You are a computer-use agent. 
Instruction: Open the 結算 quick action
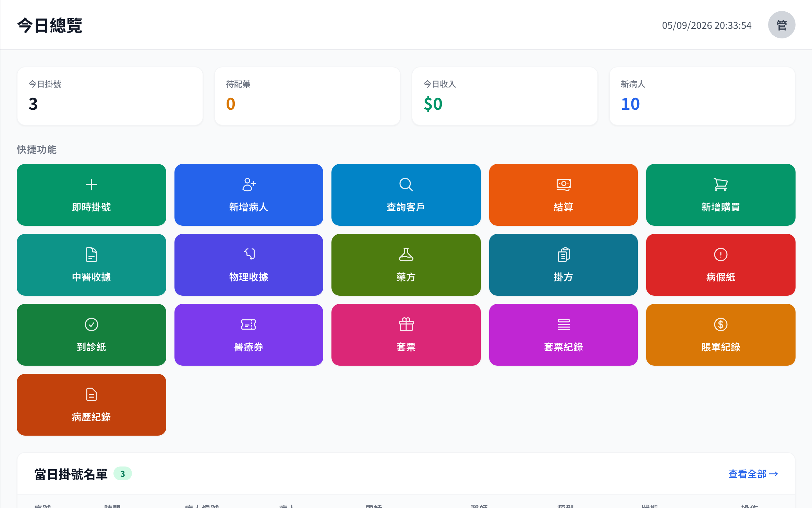click(x=563, y=195)
